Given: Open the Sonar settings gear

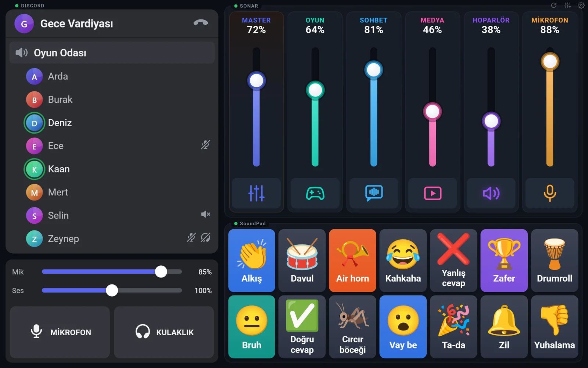Looking at the screenshot, I should tap(581, 6).
